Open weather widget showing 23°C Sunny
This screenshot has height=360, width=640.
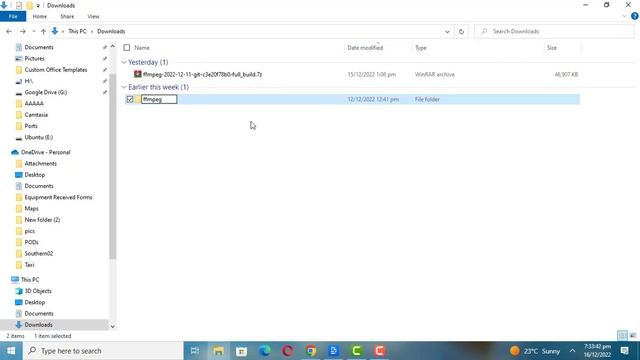coord(535,351)
